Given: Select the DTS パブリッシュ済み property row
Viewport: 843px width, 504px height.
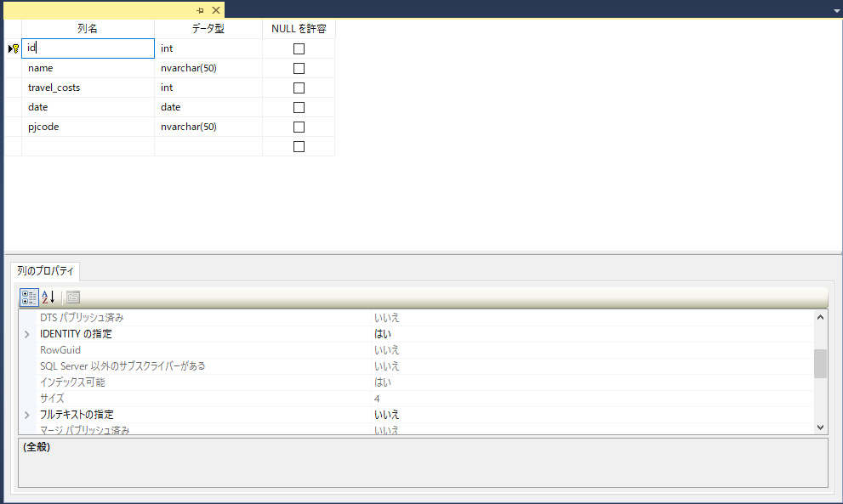Looking at the screenshot, I should (x=416, y=318).
